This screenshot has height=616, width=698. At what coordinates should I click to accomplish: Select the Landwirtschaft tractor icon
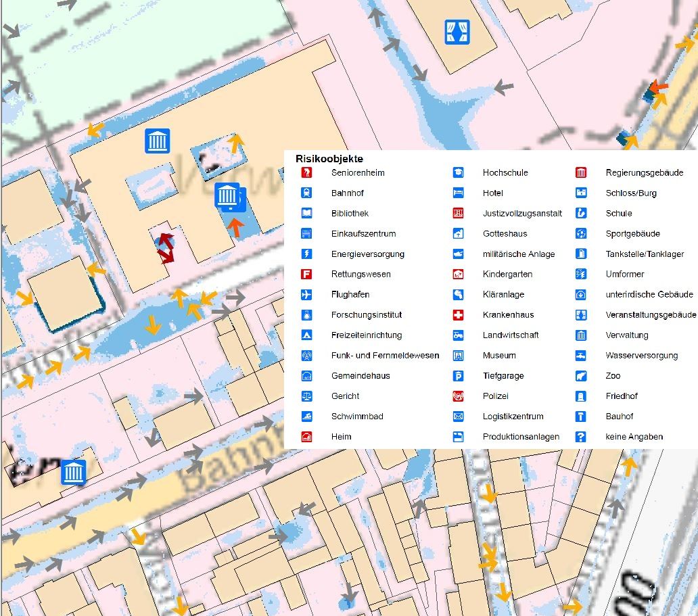(x=459, y=335)
